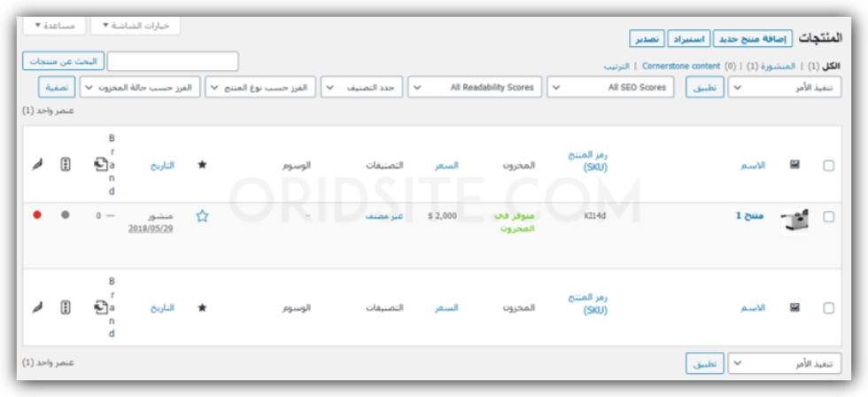Click the SEO score traffic-light icon in top header
This screenshot has width=868, height=397.
pyautogui.click(x=66, y=165)
